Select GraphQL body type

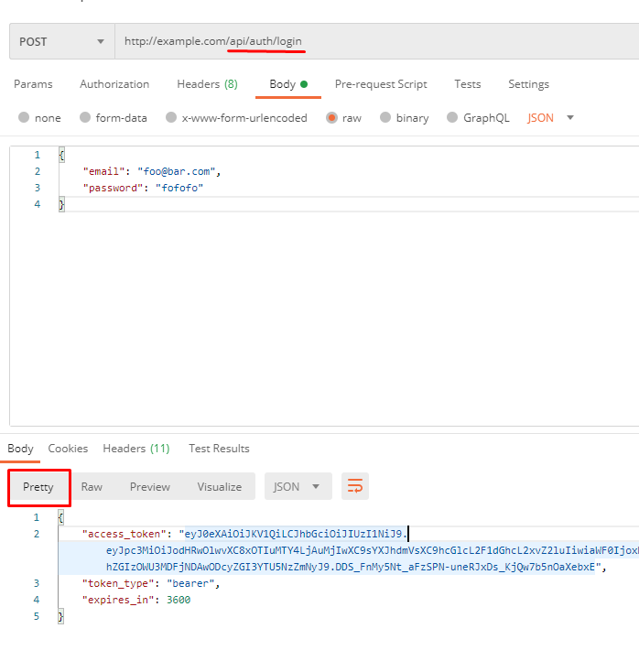coord(452,118)
